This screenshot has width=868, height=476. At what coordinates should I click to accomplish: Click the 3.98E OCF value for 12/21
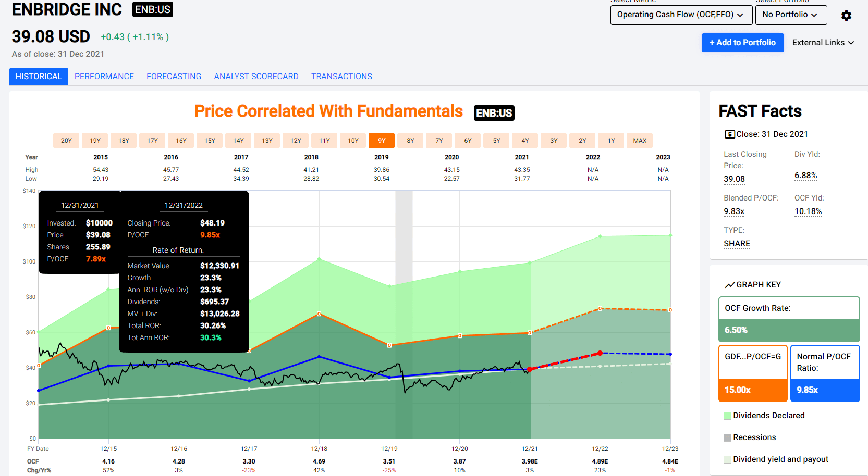coord(530,461)
